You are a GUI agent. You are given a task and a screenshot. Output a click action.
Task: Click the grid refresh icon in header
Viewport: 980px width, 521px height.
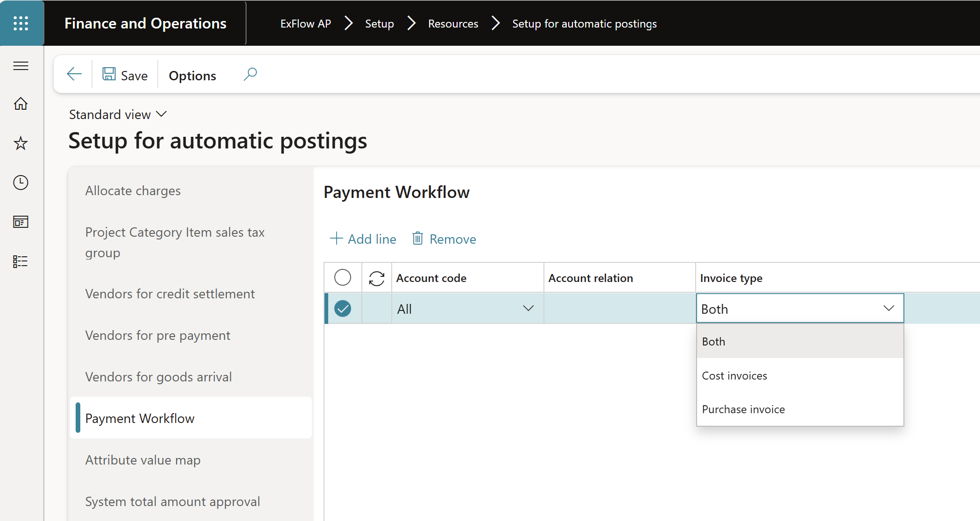tap(377, 278)
